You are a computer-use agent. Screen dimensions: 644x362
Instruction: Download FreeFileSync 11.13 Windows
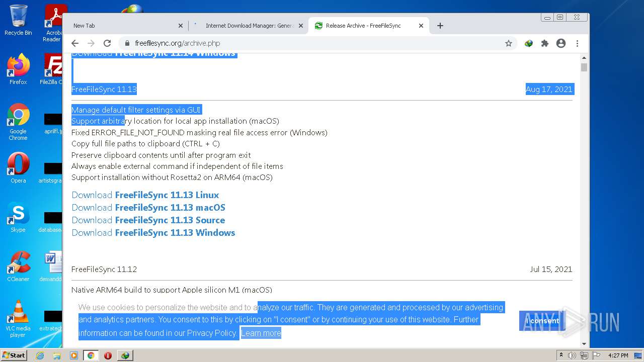click(x=153, y=233)
